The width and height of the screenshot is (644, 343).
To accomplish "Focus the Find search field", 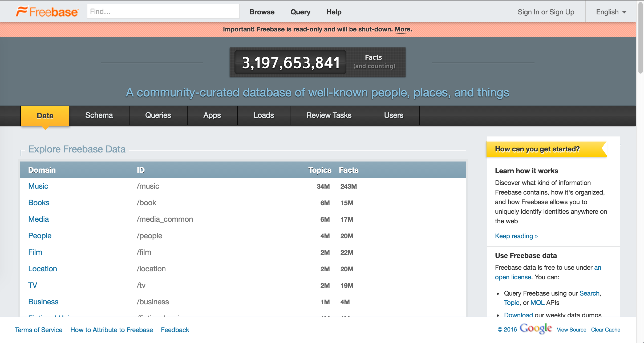I will [163, 11].
